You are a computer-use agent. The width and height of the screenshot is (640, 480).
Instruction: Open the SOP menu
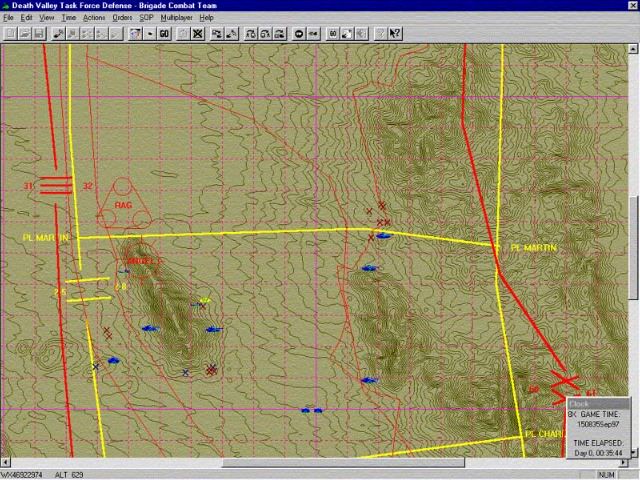point(146,18)
